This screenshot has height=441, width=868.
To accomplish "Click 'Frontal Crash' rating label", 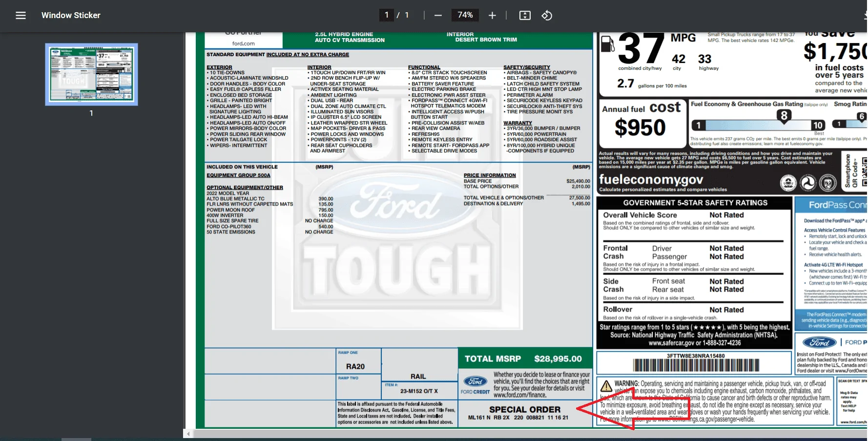I will [615, 252].
